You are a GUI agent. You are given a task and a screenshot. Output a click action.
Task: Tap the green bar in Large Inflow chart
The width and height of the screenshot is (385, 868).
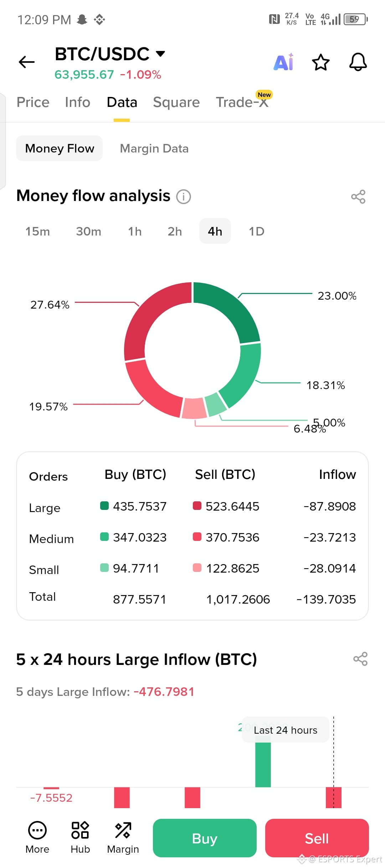click(x=263, y=765)
